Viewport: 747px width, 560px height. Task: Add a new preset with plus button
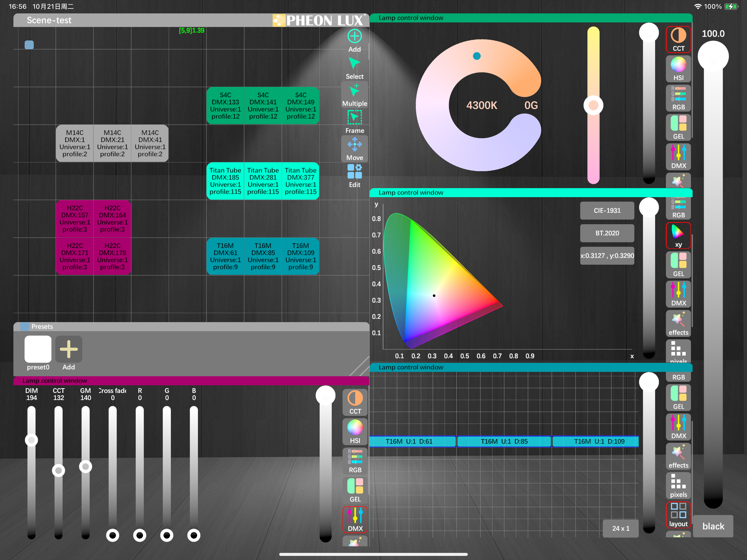[69, 349]
